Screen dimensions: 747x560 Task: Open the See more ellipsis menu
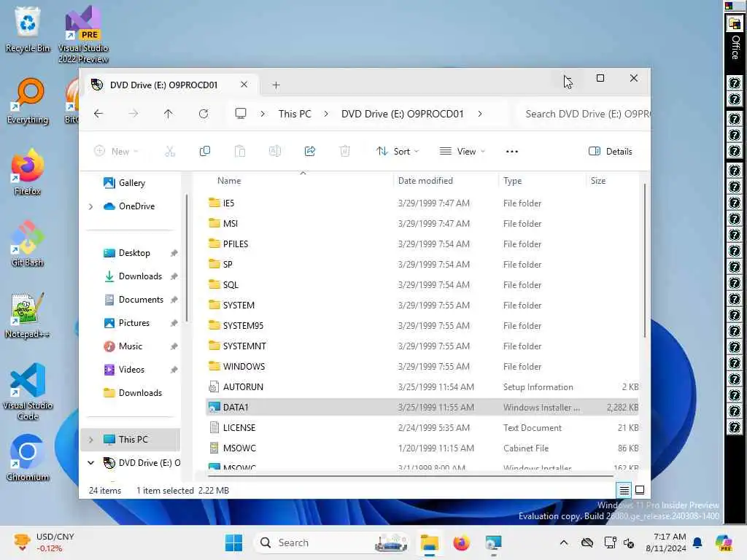point(511,152)
